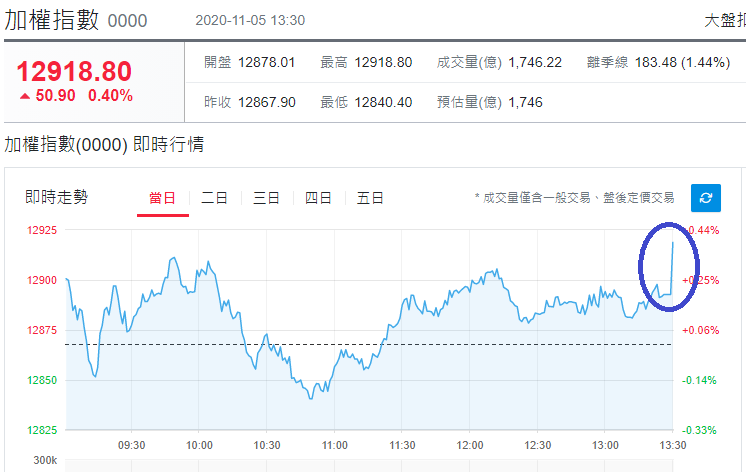Click the 預估量(億) value 1,746

click(525, 102)
